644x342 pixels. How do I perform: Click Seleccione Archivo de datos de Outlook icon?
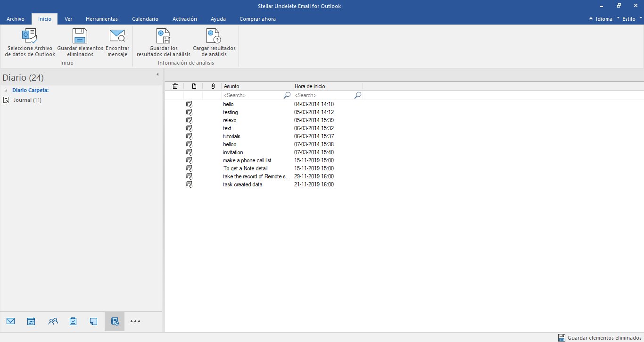tap(30, 36)
